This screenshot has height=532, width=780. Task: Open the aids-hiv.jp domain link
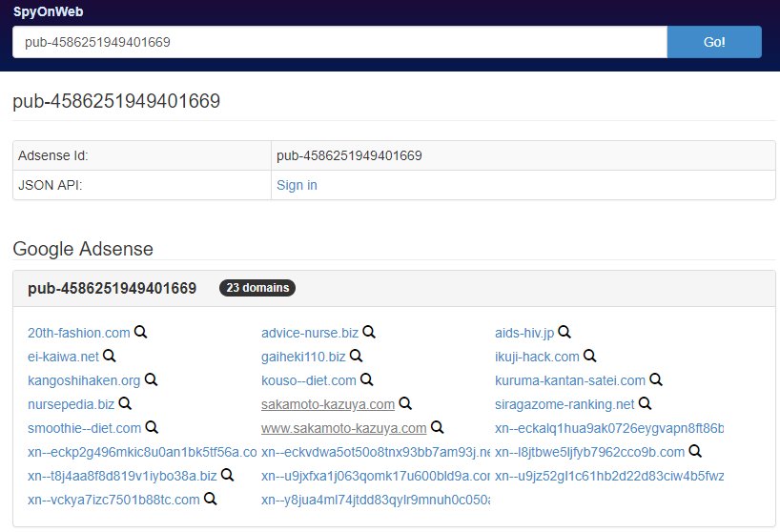[524, 333]
